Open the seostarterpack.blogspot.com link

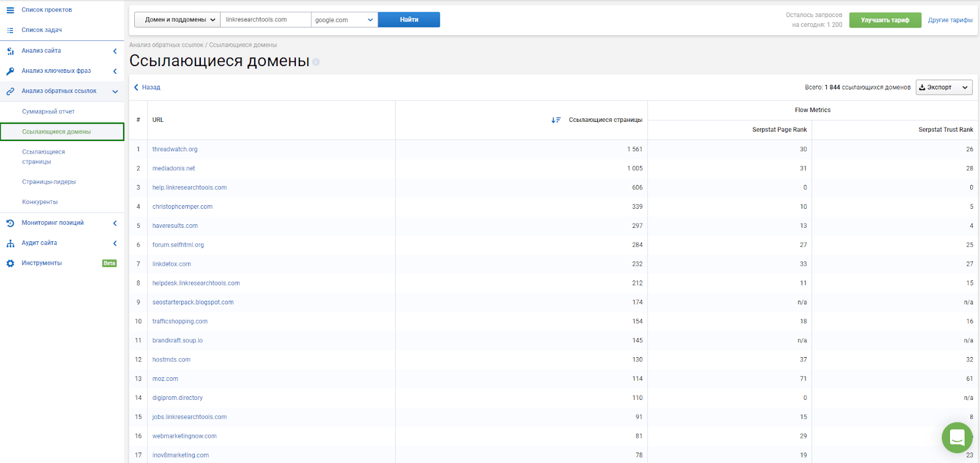(193, 303)
